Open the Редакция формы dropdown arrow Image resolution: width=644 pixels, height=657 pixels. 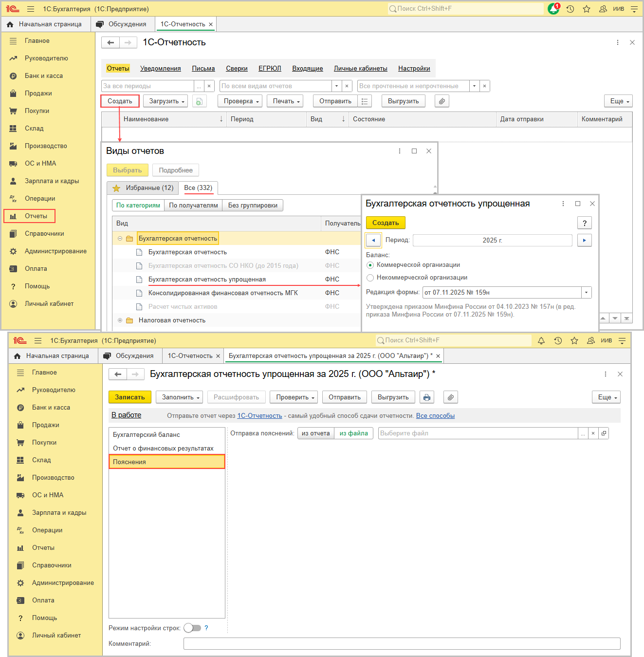(x=587, y=292)
